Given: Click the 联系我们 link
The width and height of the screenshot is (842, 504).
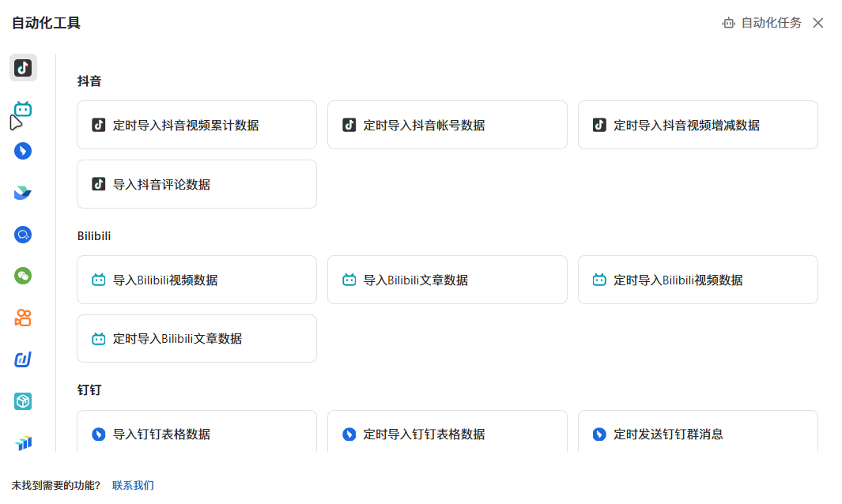Looking at the screenshot, I should [133, 485].
